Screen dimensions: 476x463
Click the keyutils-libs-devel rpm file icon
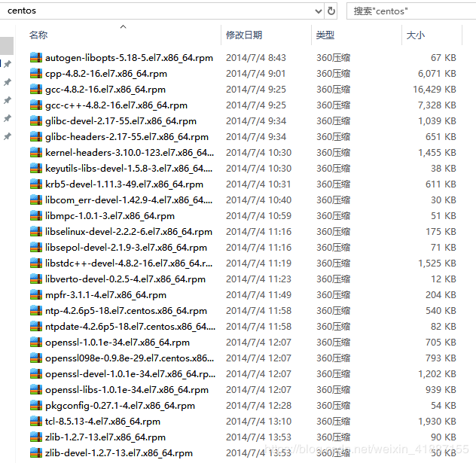pos(36,168)
